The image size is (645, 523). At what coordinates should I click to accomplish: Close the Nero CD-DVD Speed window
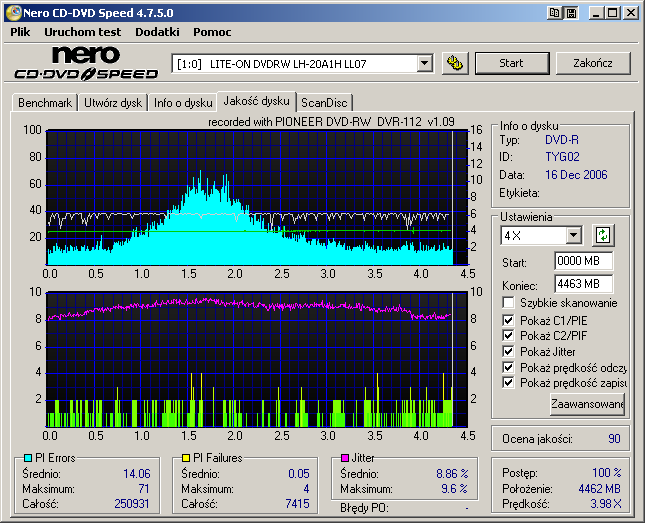coord(631,13)
